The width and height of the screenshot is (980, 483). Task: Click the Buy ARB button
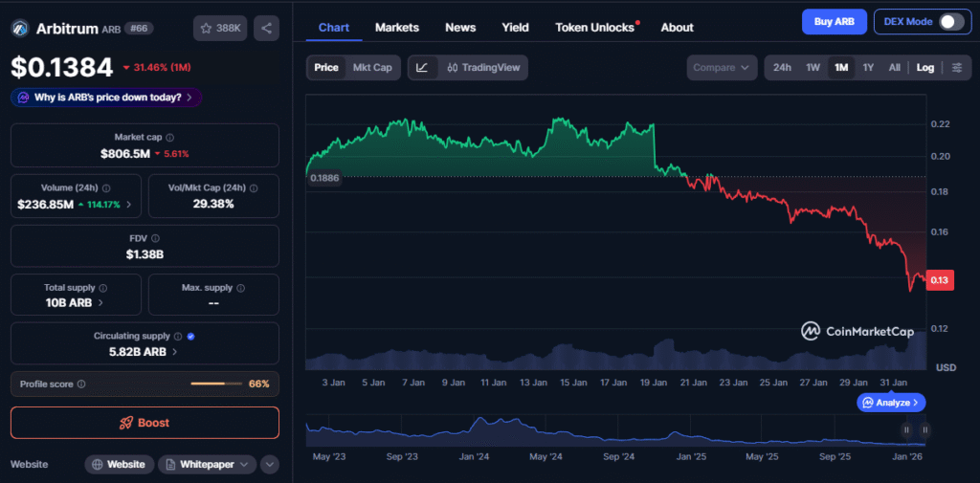[x=835, y=21]
